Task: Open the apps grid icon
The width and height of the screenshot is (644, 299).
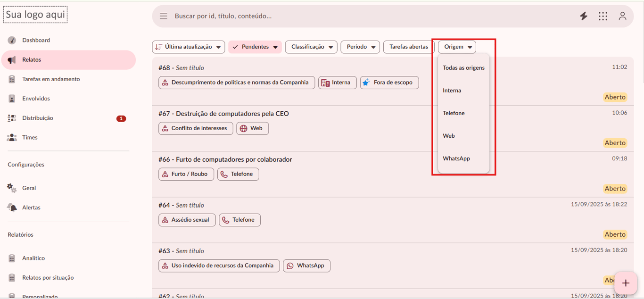Action: [x=603, y=16]
